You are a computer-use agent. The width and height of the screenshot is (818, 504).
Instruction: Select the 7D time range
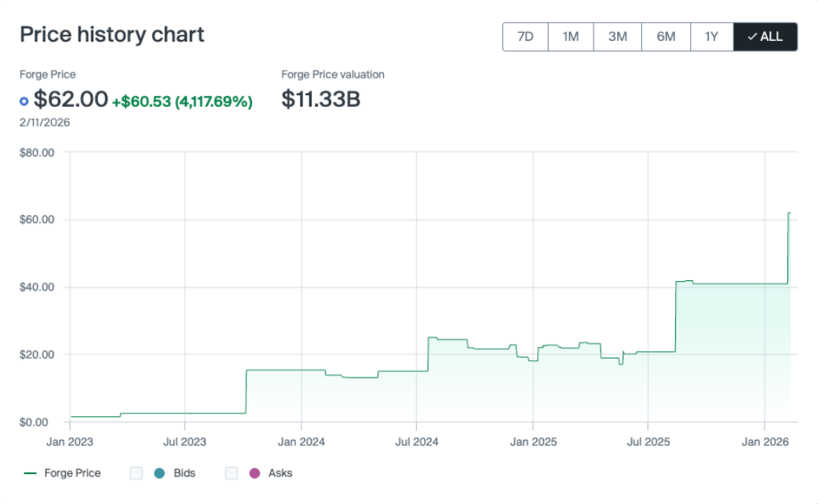(525, 37)
